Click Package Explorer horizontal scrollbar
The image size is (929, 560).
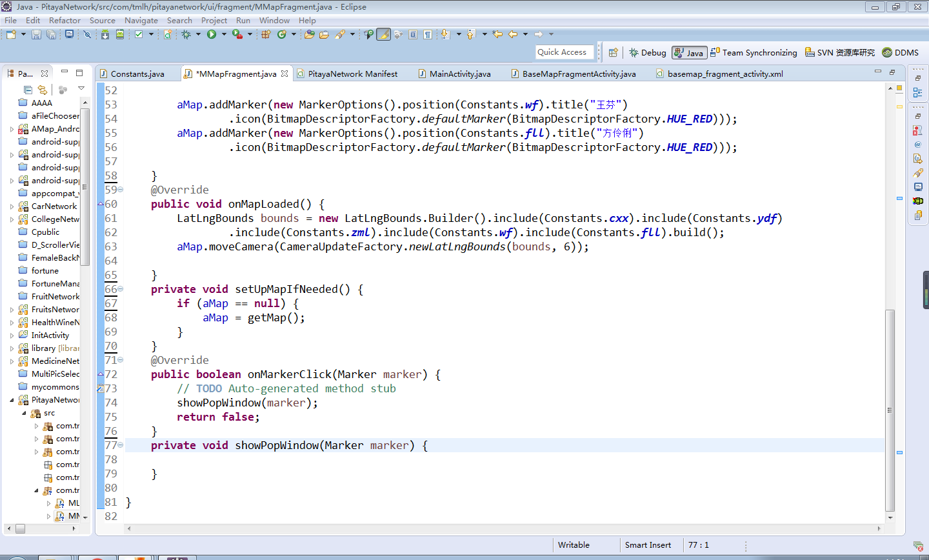coord(43,528)
